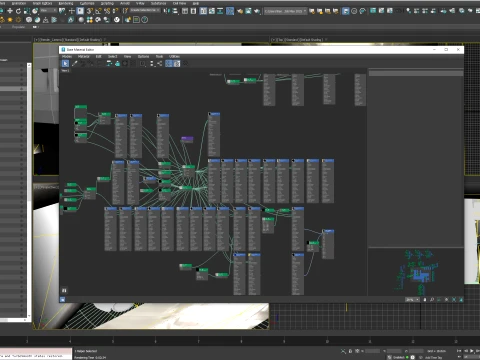Open the Mirror tool

(x=166, y=11)
